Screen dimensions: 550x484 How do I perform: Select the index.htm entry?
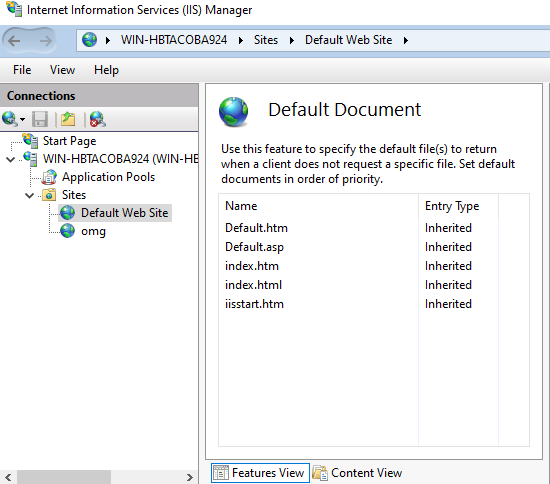click(252, 266)
